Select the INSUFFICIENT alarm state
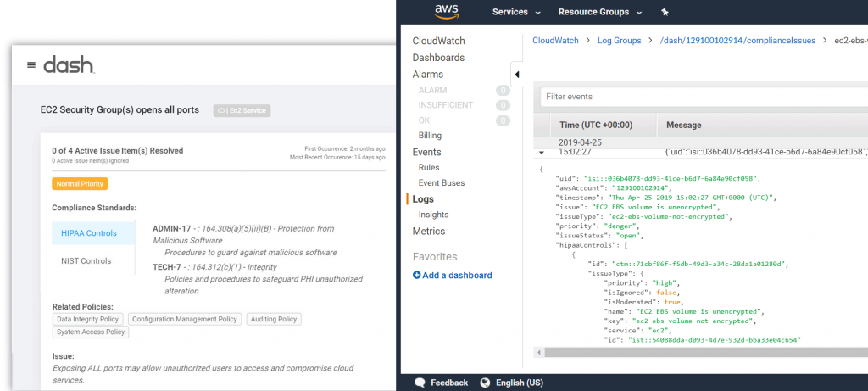This screenshot has height=391, width=868. (x=446, y=104)
